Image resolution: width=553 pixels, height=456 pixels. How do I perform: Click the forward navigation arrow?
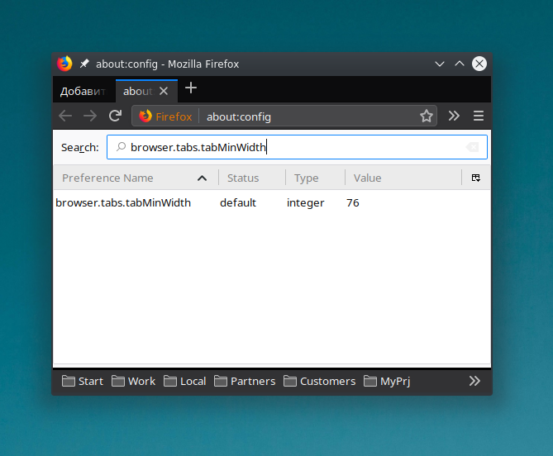pyautogui.click(x=90, y=116)
